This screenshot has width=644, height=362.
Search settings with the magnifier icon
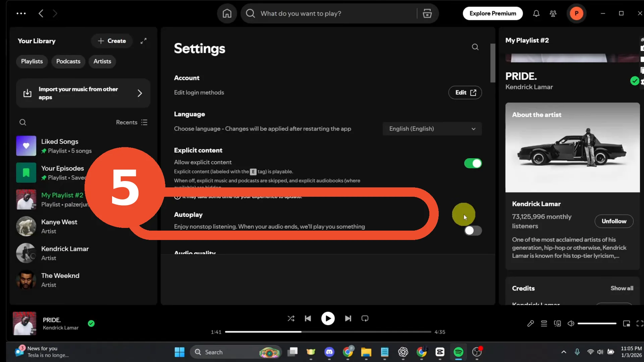475,47
